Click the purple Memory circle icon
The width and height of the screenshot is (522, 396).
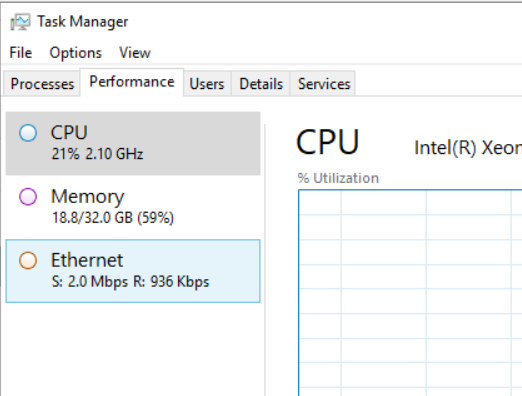pyautogui.click(x=28, y=196)
